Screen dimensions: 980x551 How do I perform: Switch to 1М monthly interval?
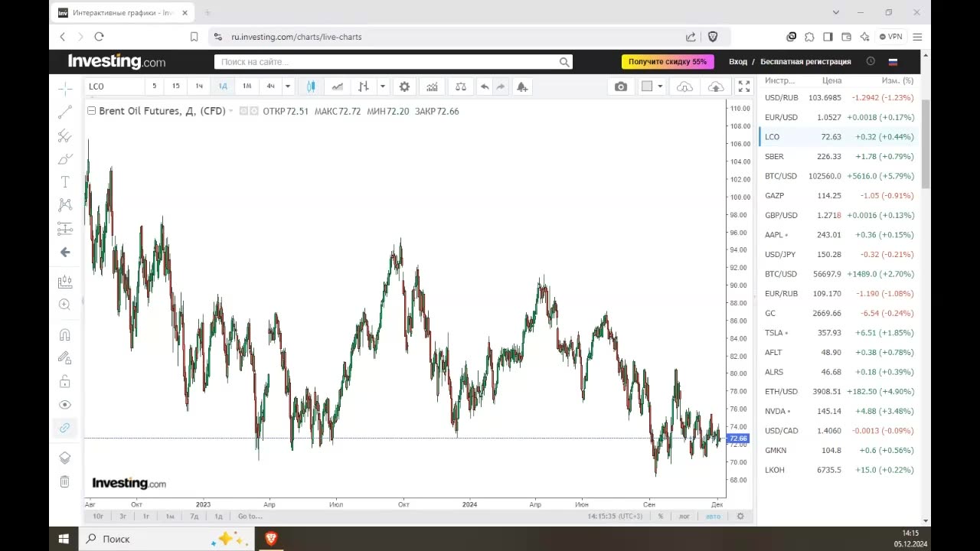point(247,86)
